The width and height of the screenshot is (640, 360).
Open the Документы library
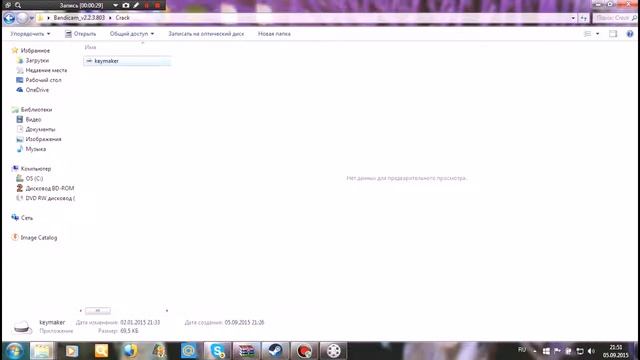40,129
